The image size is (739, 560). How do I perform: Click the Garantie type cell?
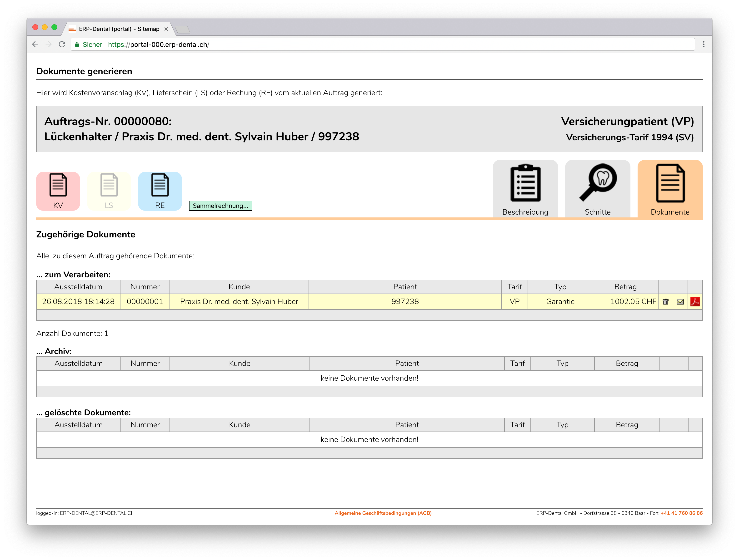coord(560,301)
